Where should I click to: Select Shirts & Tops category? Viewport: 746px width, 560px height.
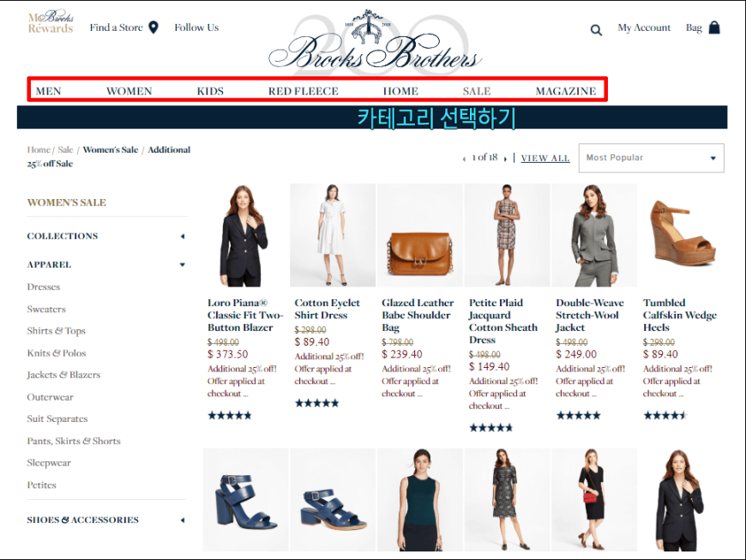pos(56,331)
